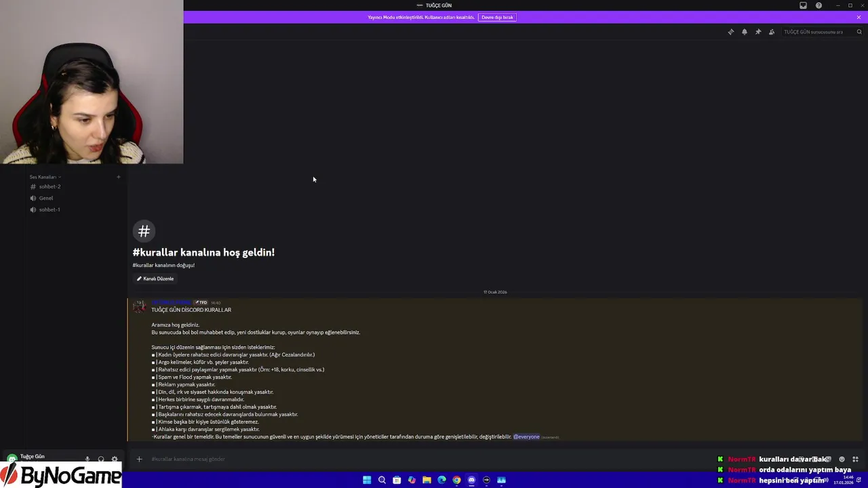Click the 17 Ocak 2026 date divider
The height and width of the screenshot is (488, 868).
click(495, 292)
